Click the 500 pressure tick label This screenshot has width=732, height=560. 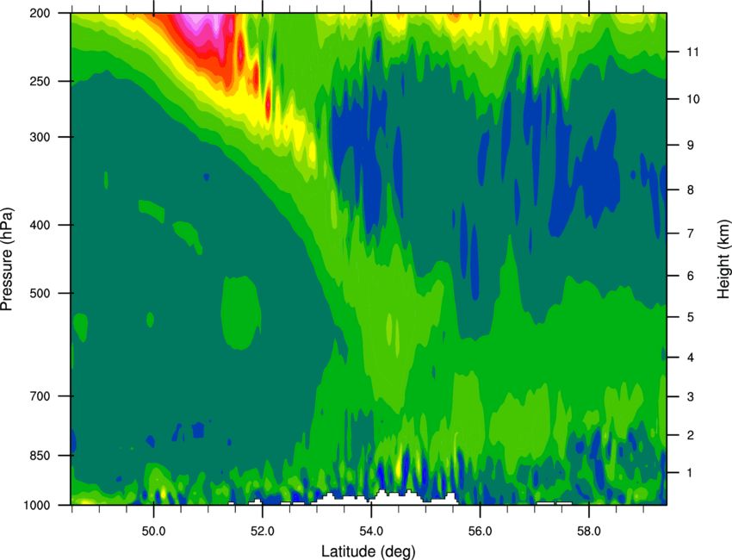pyautogui.click(x=40, y=293)
